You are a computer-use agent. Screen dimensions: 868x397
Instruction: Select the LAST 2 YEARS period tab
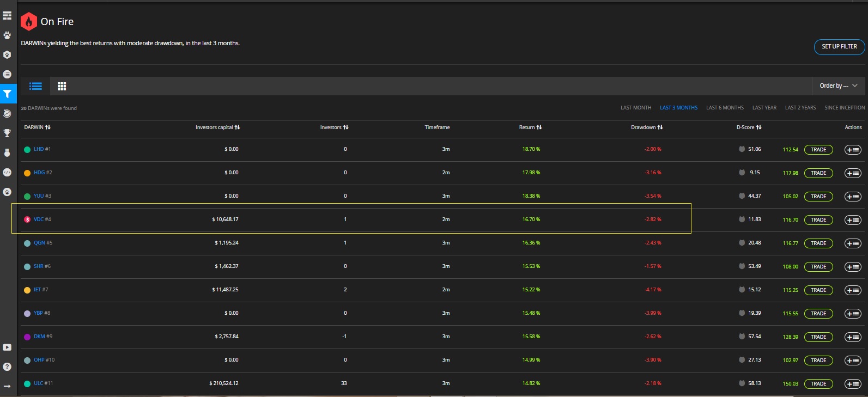[800, 108]
